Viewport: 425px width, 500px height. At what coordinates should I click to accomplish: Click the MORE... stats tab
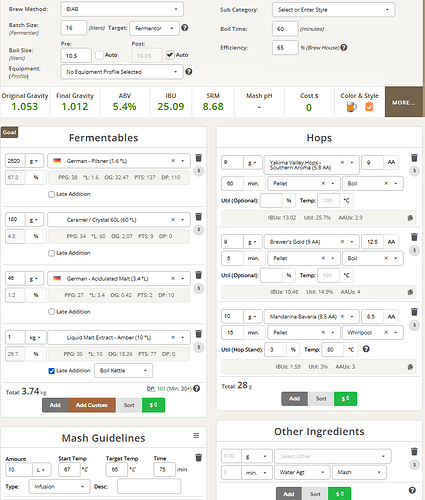[x=403, y=102]
